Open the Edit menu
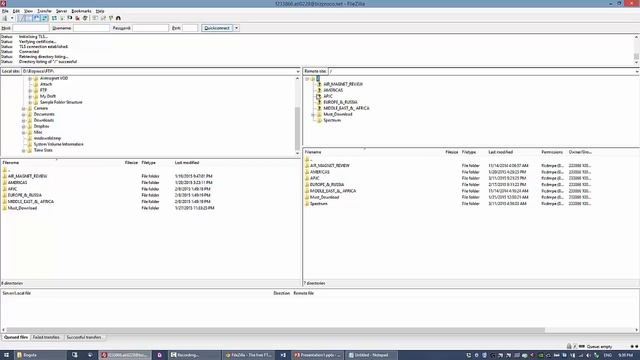The image size is (640, 360). pos(16,11)
